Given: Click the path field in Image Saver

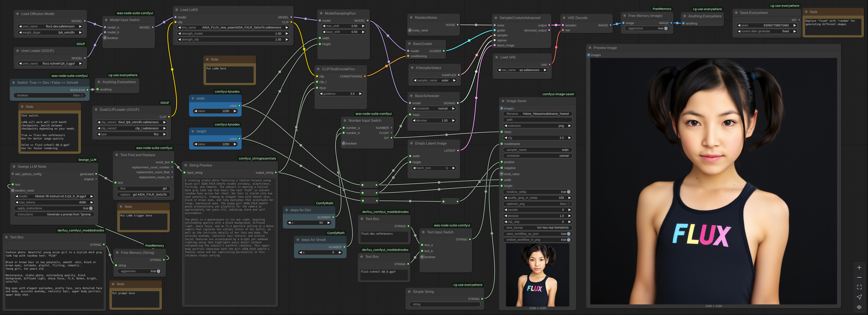Looking at the screenshot, I should click(537, 120).
